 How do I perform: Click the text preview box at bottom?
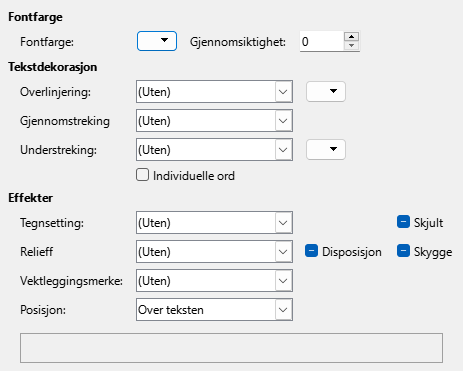pos(231,348)
